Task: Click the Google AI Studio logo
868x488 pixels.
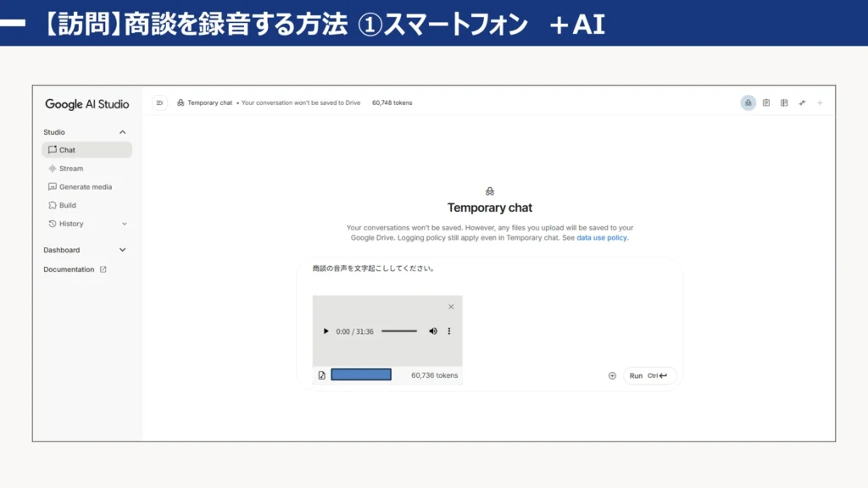Action: (x=87, y=104)
